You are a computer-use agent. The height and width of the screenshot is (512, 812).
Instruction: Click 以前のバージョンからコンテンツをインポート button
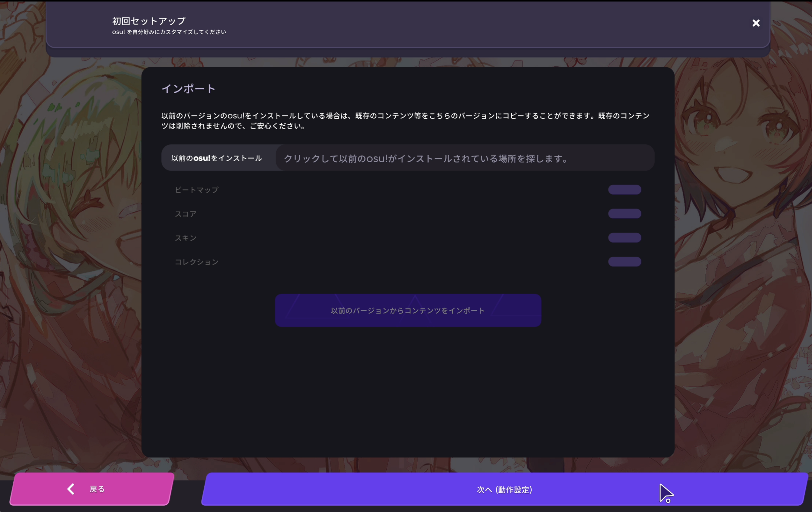click(408, 310)
